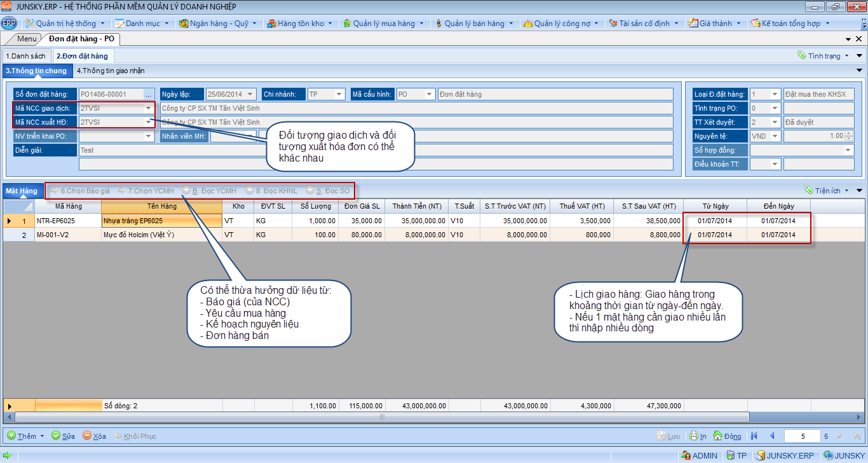
Task: Expand the Nguyên tệ currency dropdown
Action: pos(775,136)
